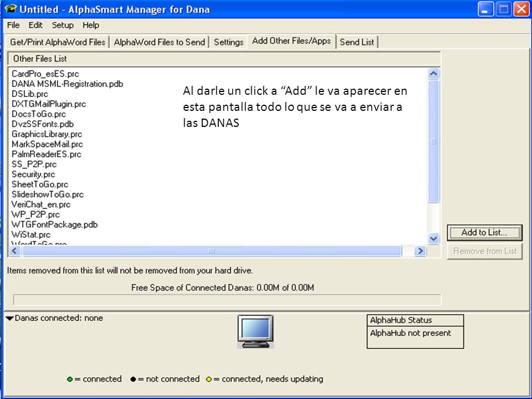Viewport: 532px width, 399px height.
Task: Click the AlphaSmart app title bar icon
Action: [11, 8]
